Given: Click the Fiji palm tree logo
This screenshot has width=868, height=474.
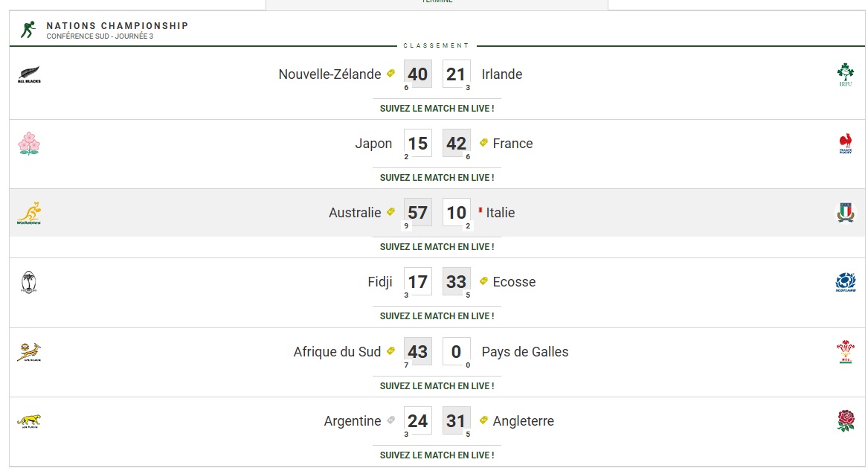Looking at the screenshot, I should pos(29,282).
